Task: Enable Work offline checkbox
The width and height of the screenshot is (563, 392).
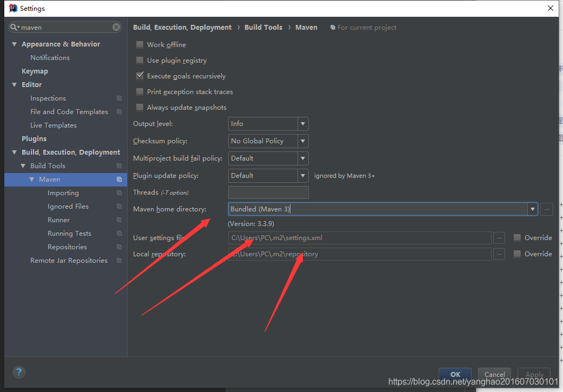Action: 140,44
